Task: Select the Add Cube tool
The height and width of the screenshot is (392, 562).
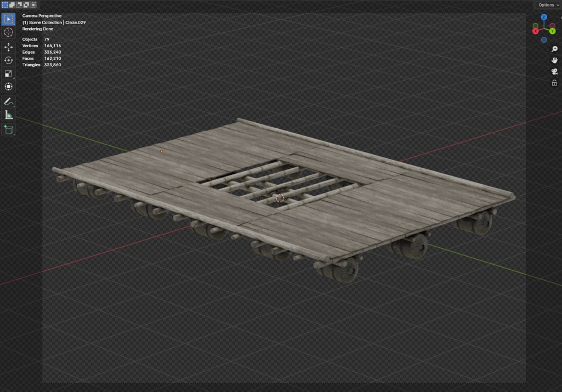Action: 9,129
